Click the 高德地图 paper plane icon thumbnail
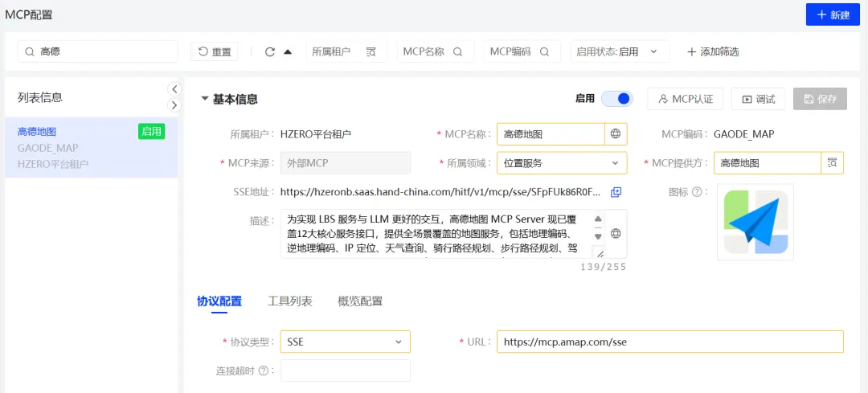868x393 pixels. [x=755, y=222]
